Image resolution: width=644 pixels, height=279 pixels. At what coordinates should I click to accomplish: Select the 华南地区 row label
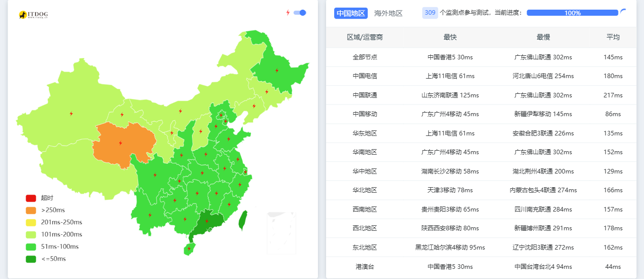pos(365,152)
